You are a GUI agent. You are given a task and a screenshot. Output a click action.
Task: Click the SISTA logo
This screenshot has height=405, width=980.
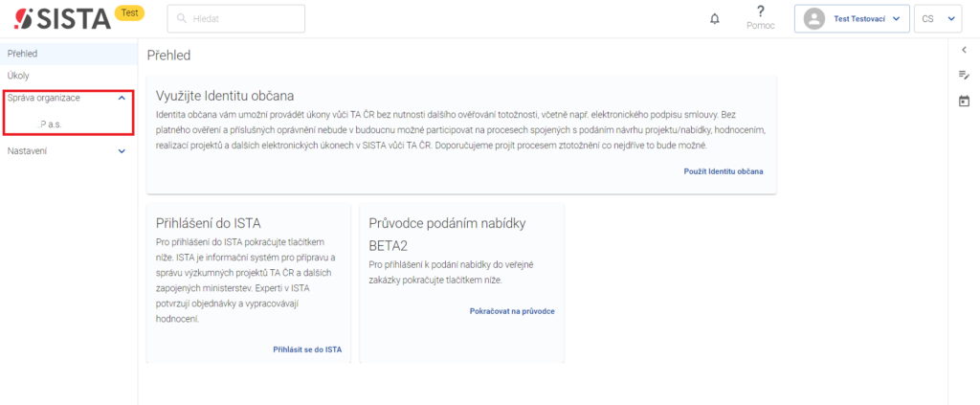[62, 19]
